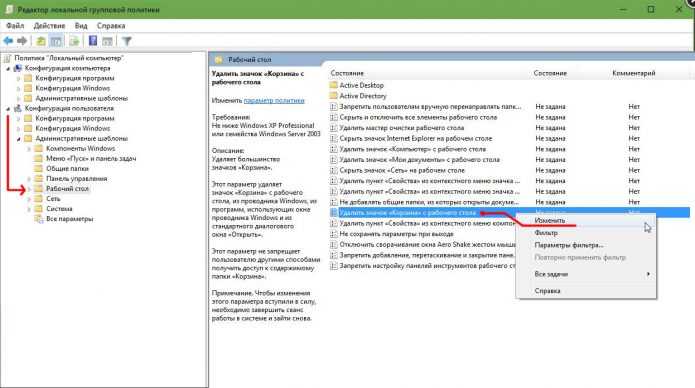This screenshot has height=388, width=695.
Task: Expand the Компоненты Windows node
Action: 29,149
